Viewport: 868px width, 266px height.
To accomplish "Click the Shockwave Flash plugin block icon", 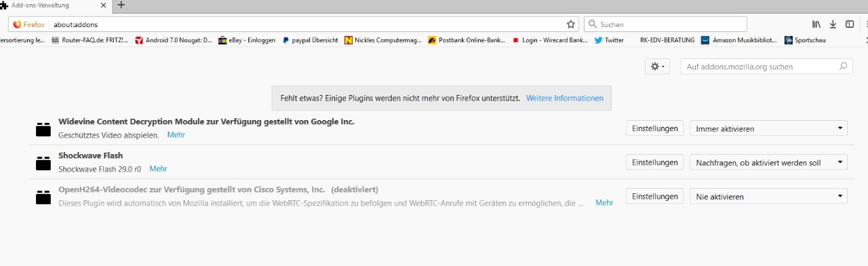I will pyautogui.click(x=43, y=163).
